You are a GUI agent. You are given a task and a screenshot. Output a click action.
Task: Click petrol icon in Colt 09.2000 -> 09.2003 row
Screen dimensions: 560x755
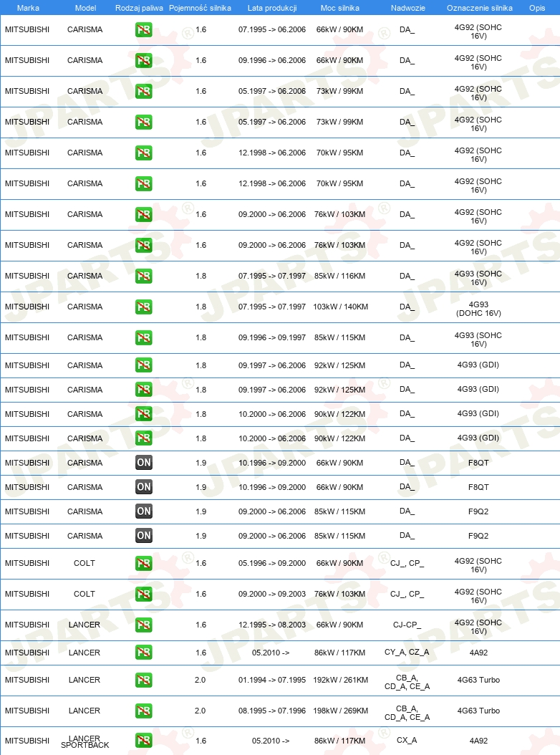(143, 594)
